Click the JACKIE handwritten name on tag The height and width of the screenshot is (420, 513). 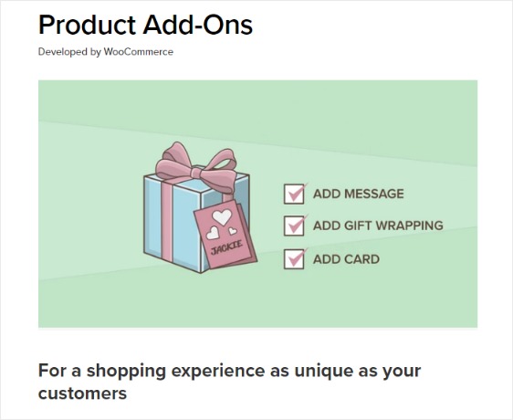click(226, 247)
